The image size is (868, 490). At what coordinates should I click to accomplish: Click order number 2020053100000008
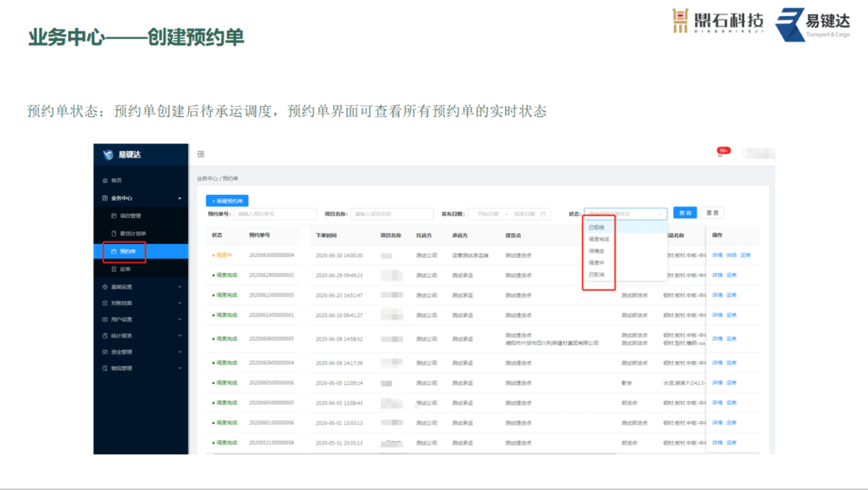pyautogui.click(x=271, y=443)
